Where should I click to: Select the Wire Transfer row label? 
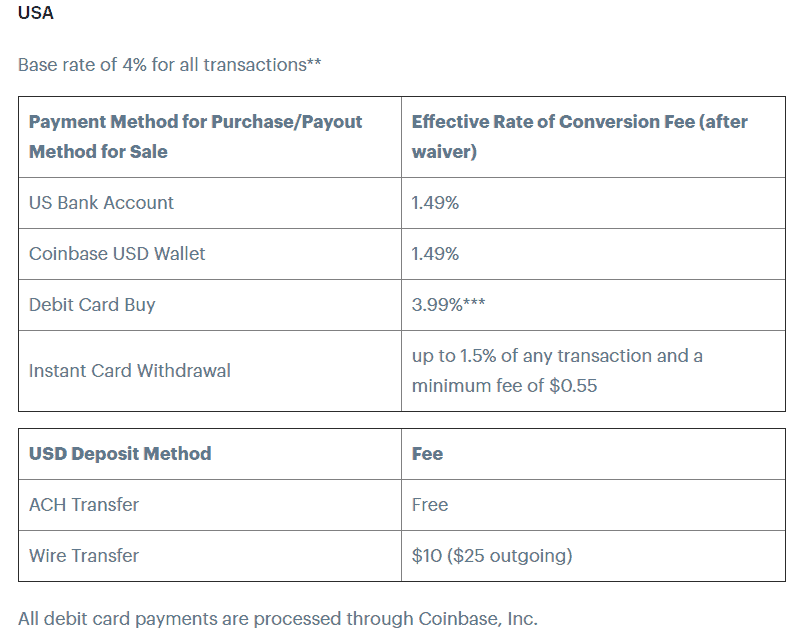(84, 556)
